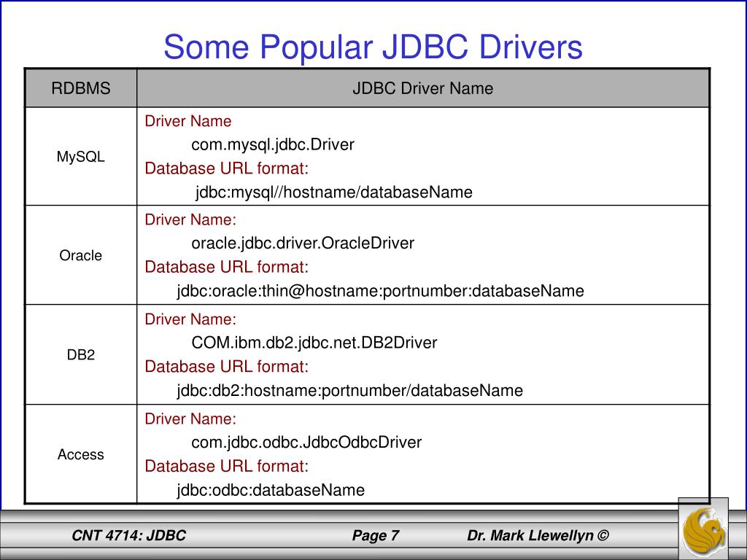Select the 'MySQL' row label
The height and width of the screenshot is (560, 747).
80,157
